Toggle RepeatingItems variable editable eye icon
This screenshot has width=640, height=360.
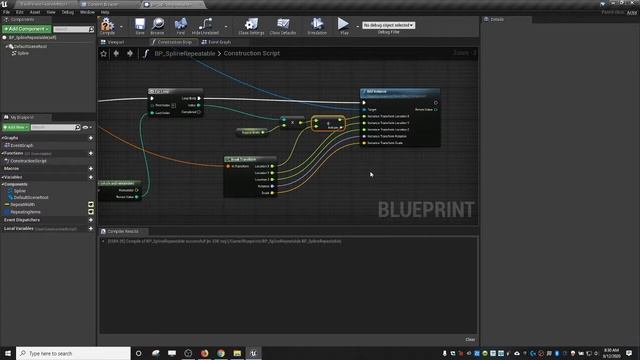click(x=91, y=212)
